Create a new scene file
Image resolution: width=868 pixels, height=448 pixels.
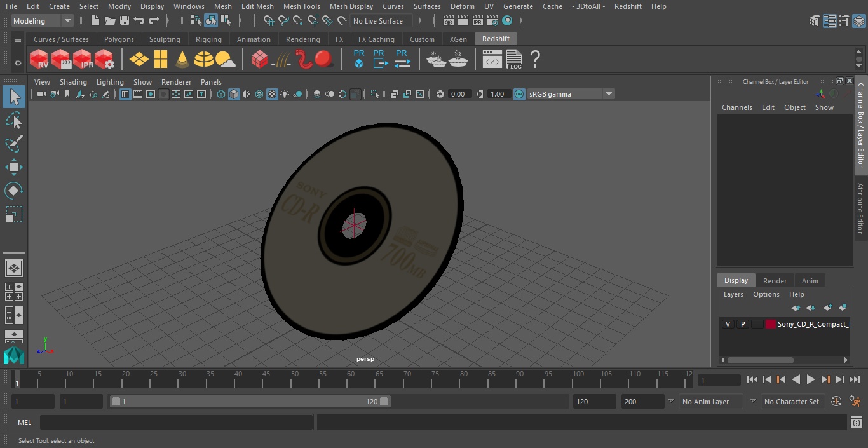[95, 21]
